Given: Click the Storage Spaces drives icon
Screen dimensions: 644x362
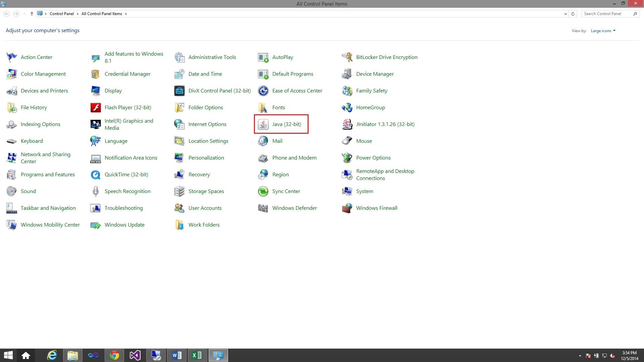Looking at the screenshot, I should click(x=179, y=191).
